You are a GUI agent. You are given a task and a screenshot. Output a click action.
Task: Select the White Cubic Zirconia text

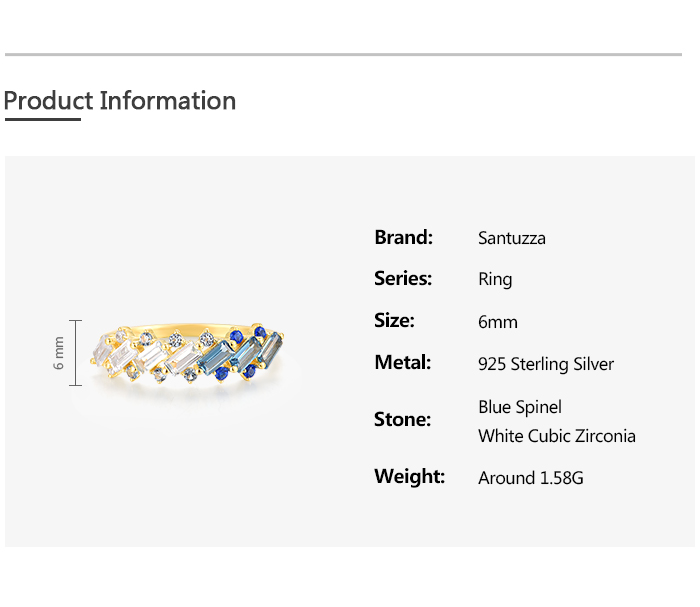(x=557, y=436)
